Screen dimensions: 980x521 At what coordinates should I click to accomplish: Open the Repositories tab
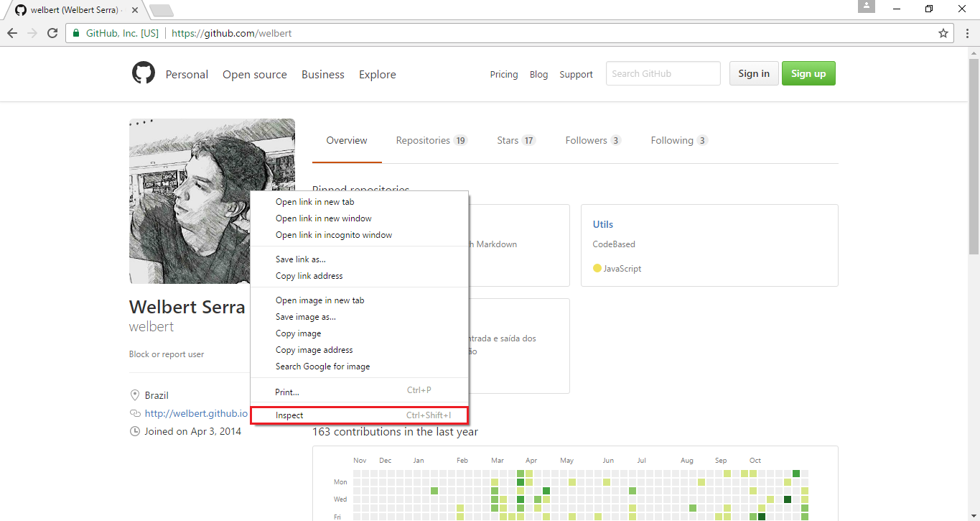[431, 141]
